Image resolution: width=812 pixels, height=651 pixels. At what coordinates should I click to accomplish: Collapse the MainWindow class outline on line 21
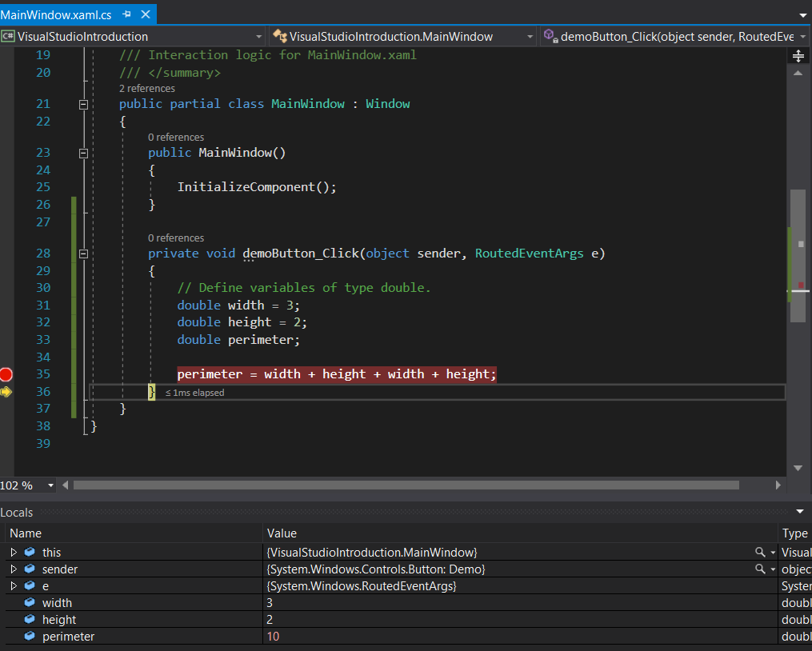click(83, 105)
